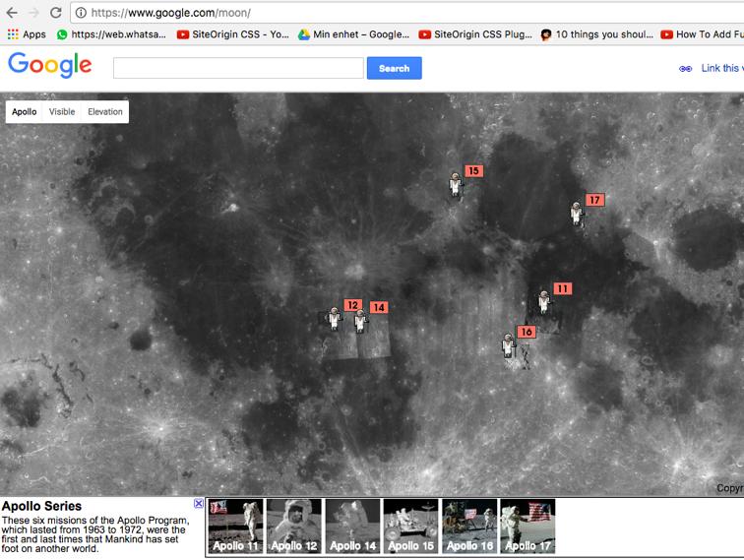Screen dimensions: 744x560
Task: Open the '10 things you shoul...' bookmark
Action: point(597,34)
